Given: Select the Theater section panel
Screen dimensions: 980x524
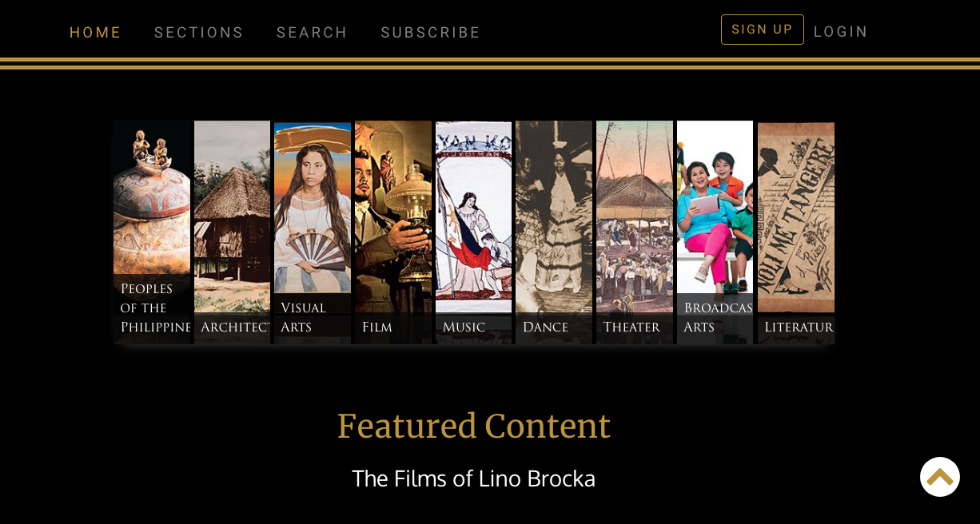Looking at the screenshot, I should 635,232.
